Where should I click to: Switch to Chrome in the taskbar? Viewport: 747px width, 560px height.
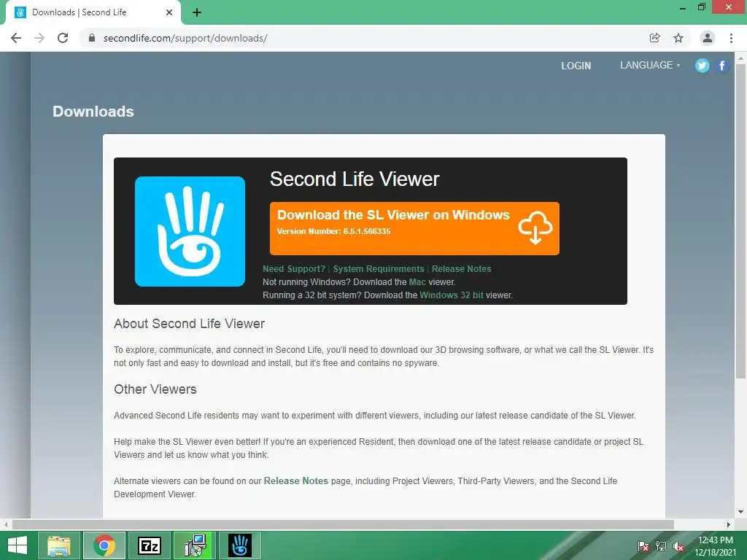[104, 545]
